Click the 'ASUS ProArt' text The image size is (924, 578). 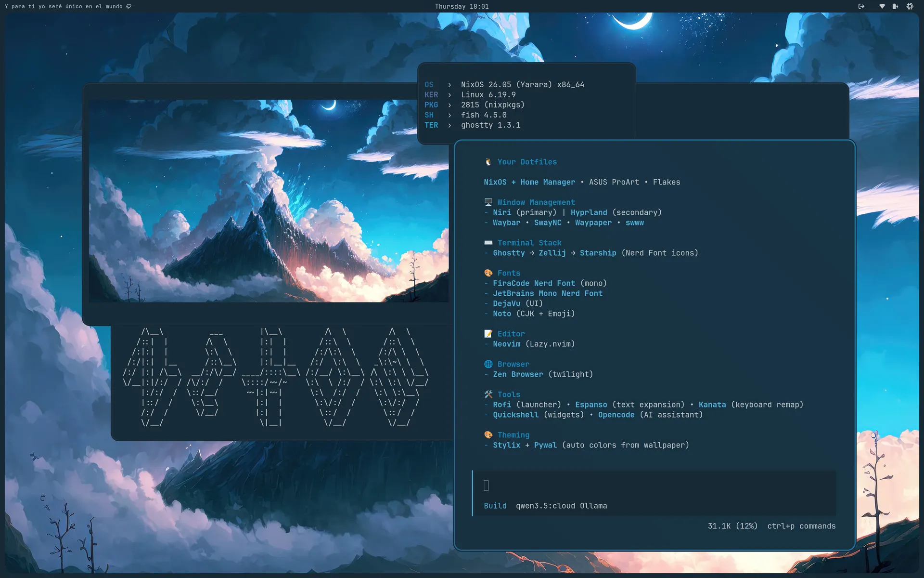[x=614, y=182]
